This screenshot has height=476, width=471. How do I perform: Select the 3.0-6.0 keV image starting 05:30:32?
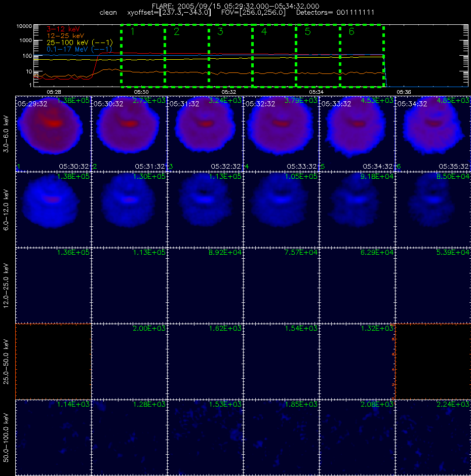(x=129, y=134)
